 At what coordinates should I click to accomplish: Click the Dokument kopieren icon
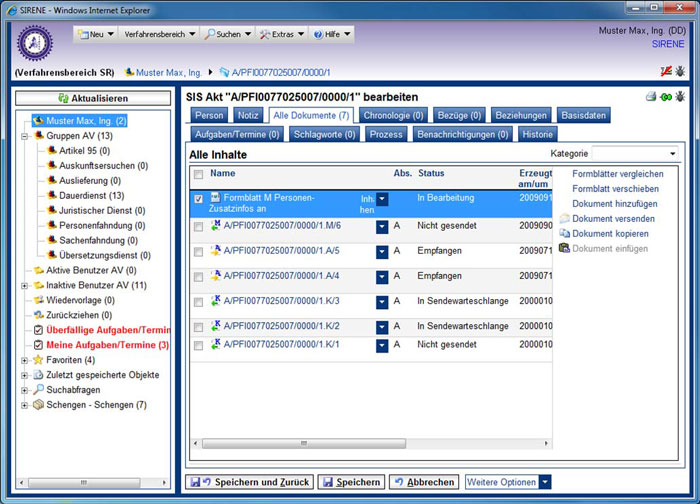pos(565,233)
